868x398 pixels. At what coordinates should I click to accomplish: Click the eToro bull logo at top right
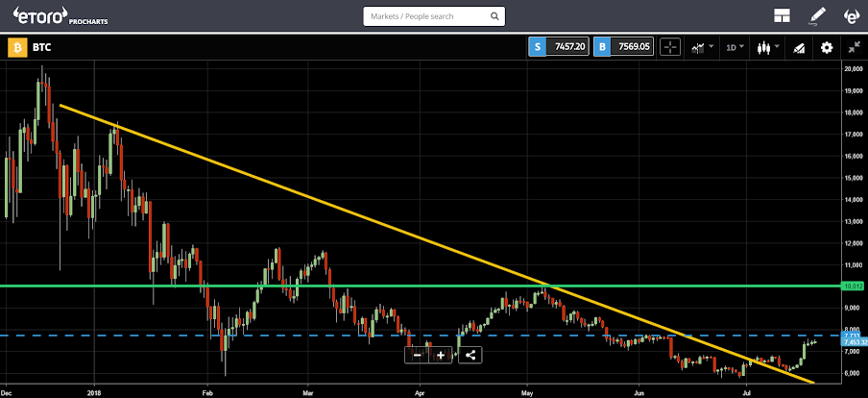852,16
